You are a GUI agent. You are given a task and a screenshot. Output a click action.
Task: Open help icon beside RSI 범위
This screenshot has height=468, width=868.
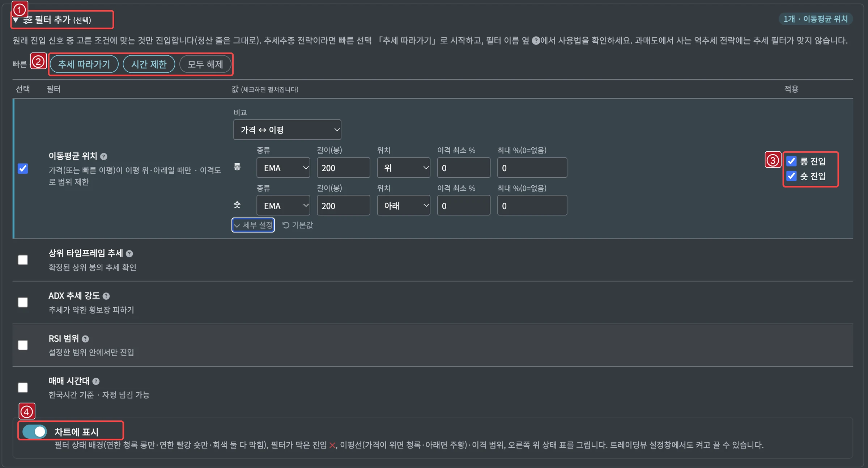pyautogui.click(x=85, y=339)
